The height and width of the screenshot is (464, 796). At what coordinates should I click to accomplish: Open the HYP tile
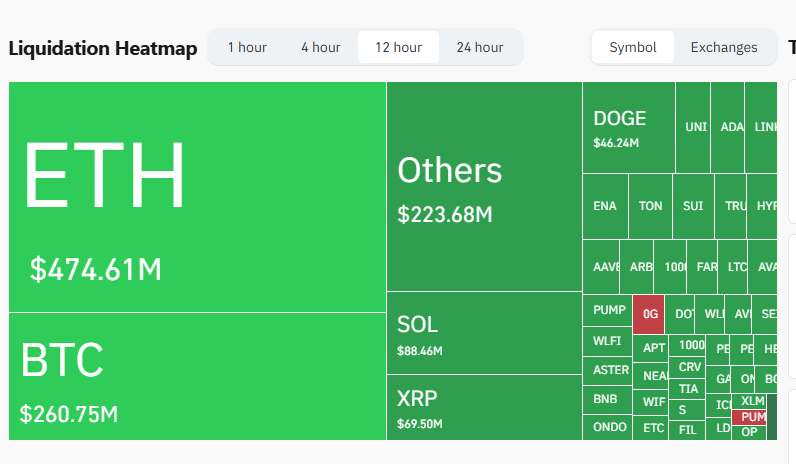coord(762,206)
